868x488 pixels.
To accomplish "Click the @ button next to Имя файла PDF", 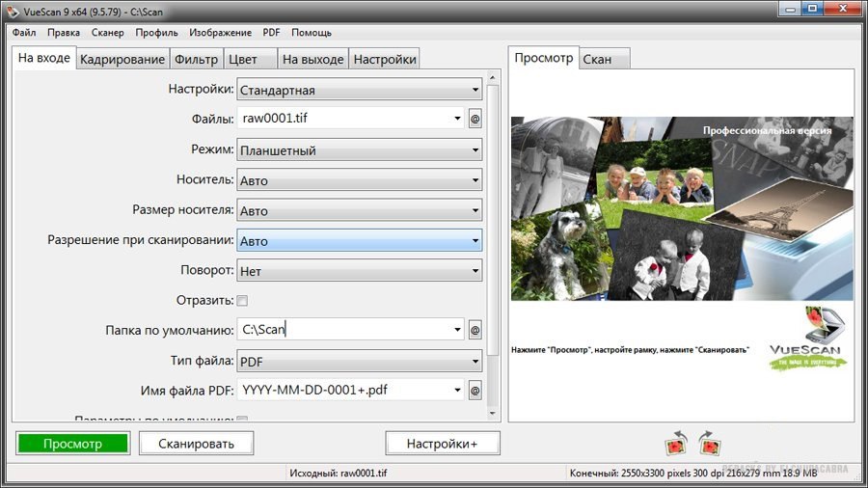I will tap(475, 391).
